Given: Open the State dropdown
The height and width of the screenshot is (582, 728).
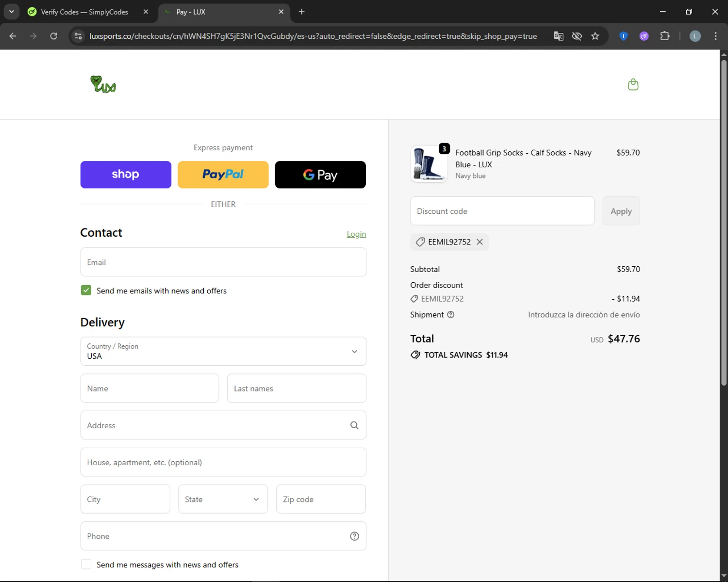Looking at the screenshot, I should coord(223,499).
